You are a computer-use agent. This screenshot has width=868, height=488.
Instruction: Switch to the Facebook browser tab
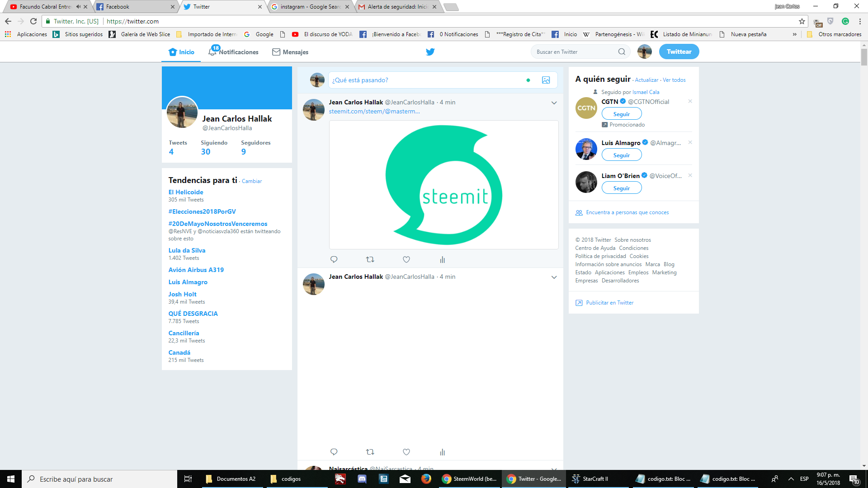(x=135, y=7)
